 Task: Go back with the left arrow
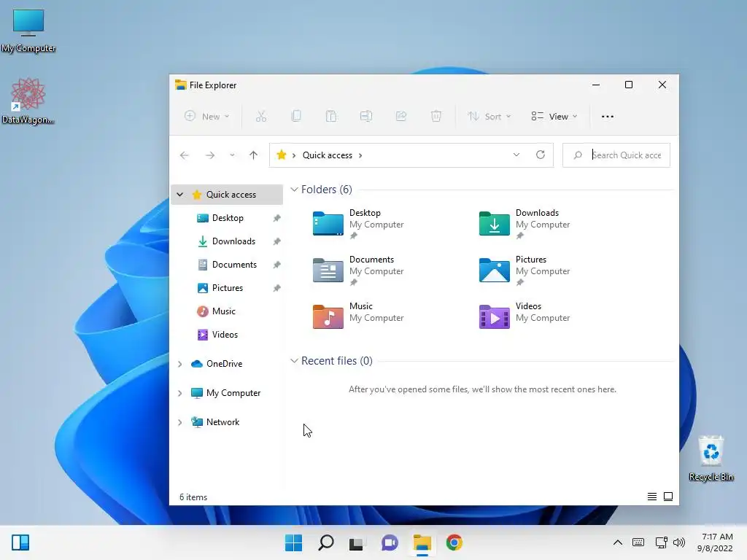click(185, 155)
